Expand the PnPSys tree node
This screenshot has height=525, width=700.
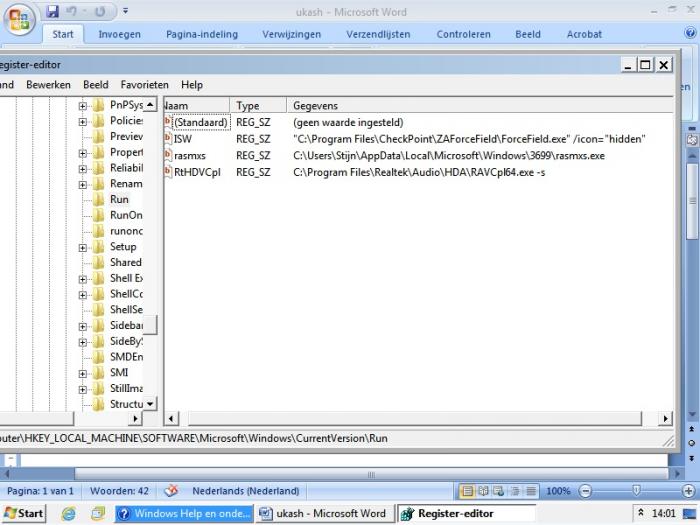[x=83, y=106]
